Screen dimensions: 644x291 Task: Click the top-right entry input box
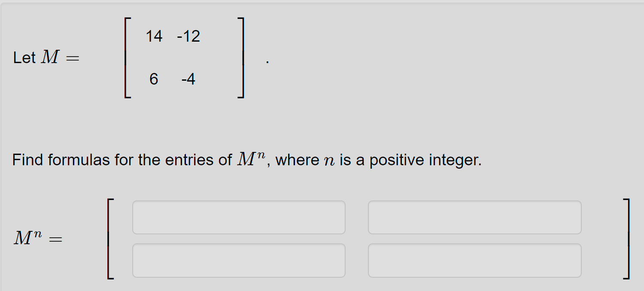coord(474,218)
